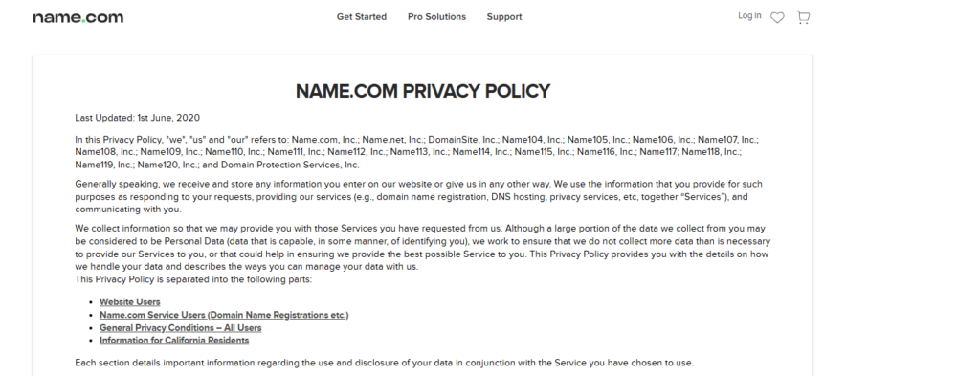Open the Support menu

tap(504, 17)
